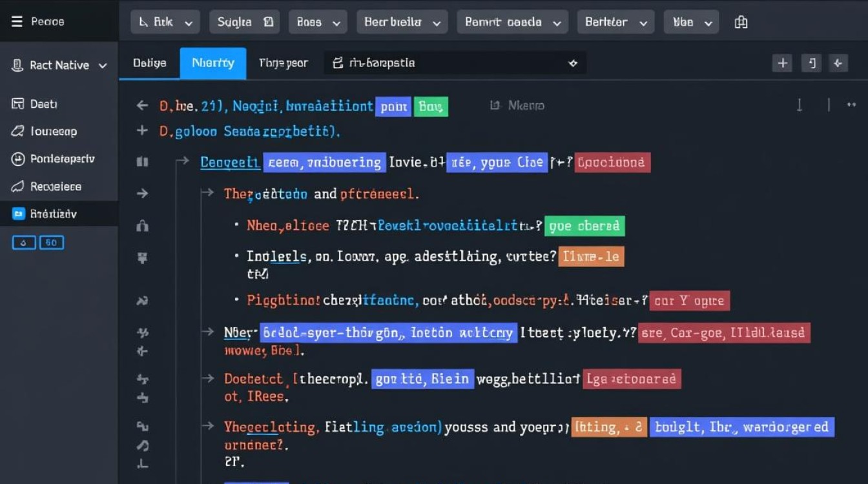Click the sparkle button at tab bar end
Screen dimensions: 868x484
[x=838, y=63]
